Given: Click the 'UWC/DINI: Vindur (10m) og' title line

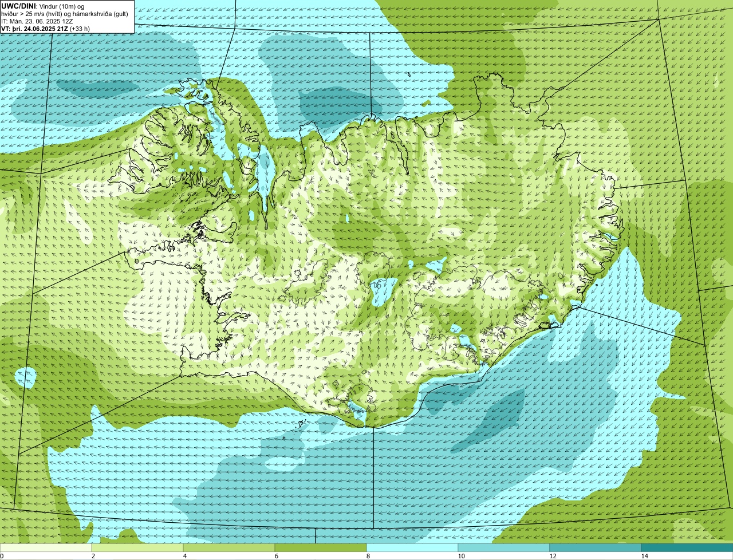Looking at the screenshot, I should pos(43,6).
